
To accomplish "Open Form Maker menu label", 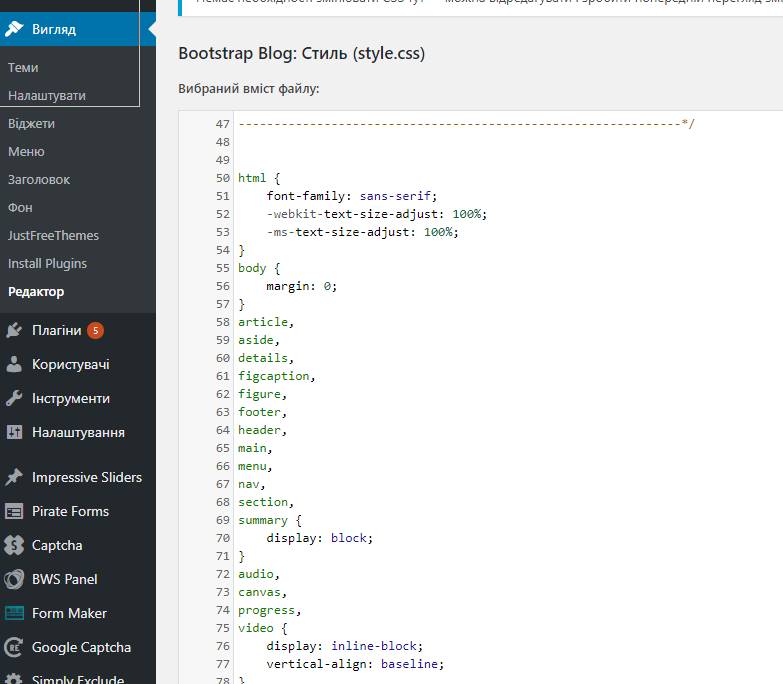I will (x=69, y=613).
